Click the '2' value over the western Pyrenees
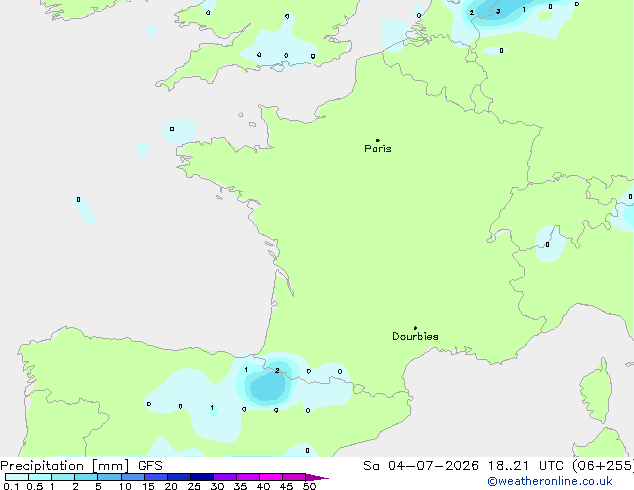 (x=277, y=370)
